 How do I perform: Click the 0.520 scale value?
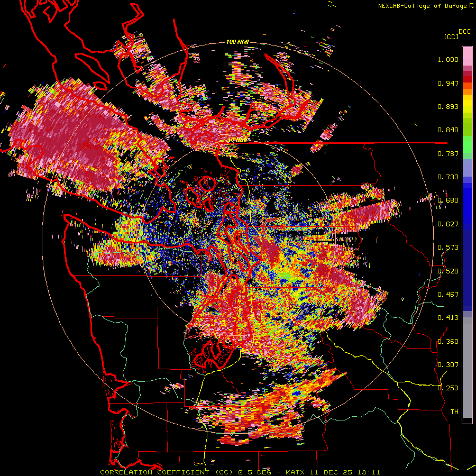pyautogui.click(x=448, y=271)
